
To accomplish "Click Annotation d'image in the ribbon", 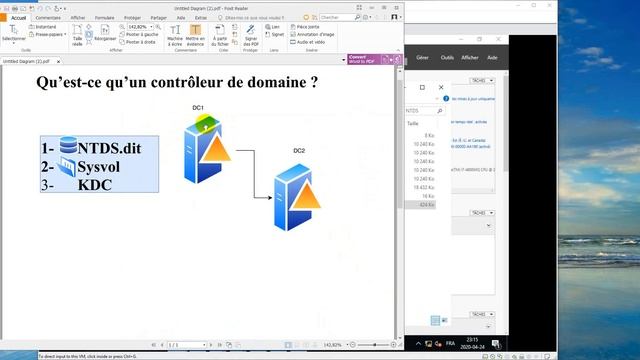I will [312, 35].
